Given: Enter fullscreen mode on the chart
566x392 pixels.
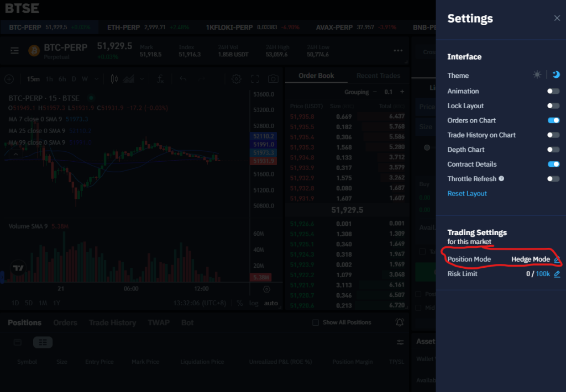Looking at the screenshot, I should pyautogui.click(x=254, y=79).
